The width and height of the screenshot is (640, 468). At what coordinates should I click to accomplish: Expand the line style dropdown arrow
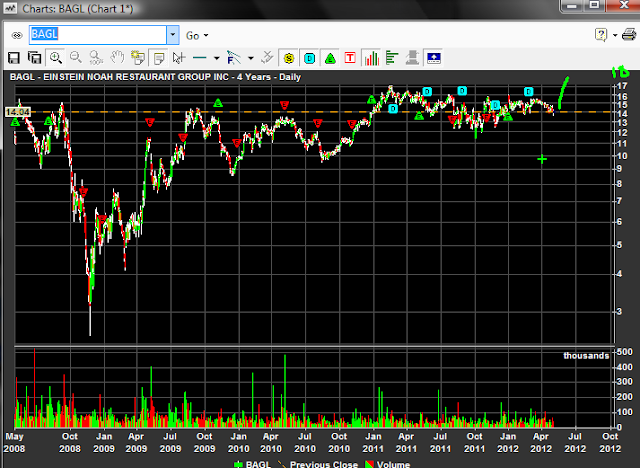[217, 58]
